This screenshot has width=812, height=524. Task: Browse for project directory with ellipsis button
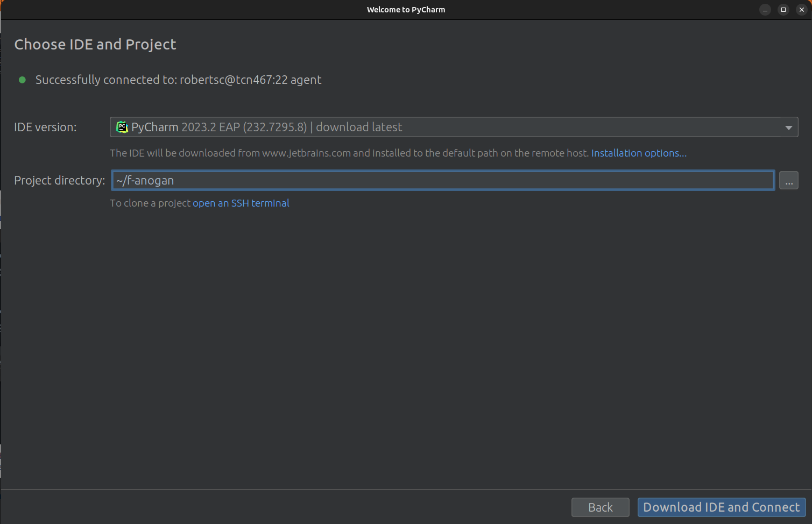(788, 180)
